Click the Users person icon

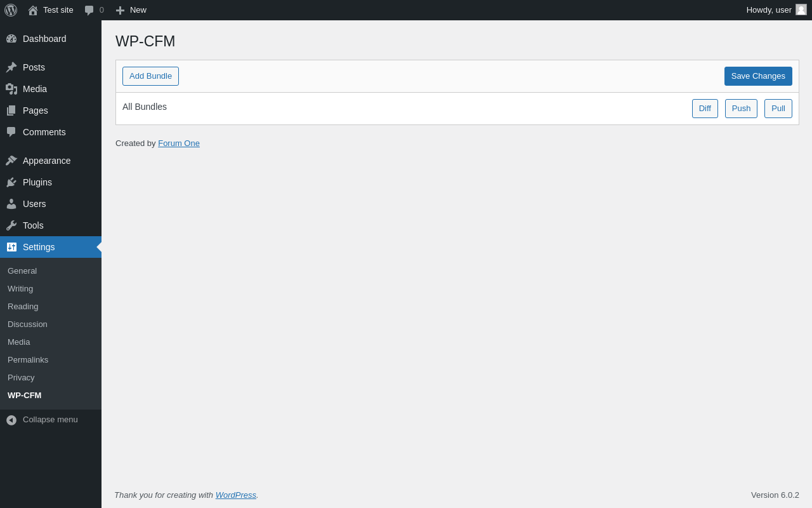point(11,204)
